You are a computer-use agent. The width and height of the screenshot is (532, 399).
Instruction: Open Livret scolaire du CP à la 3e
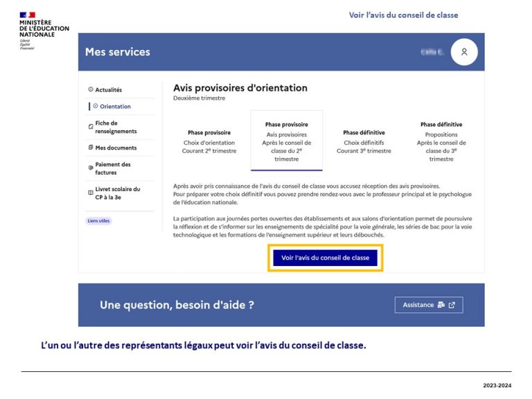coord(118,193)
